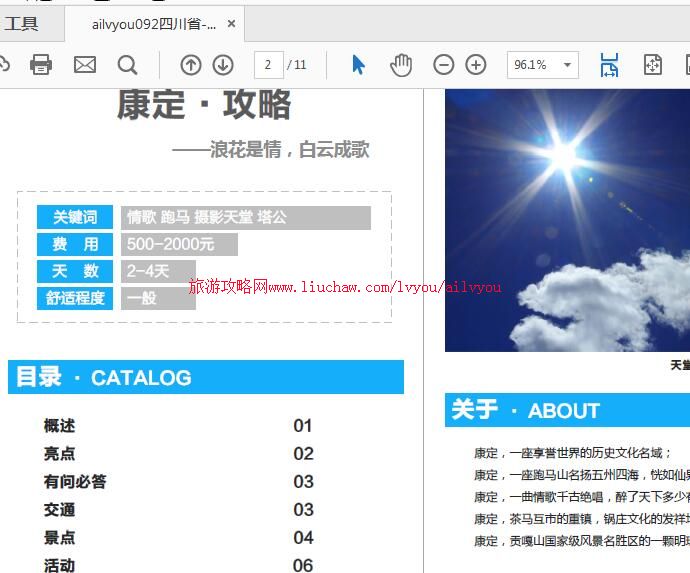Click the 概述 catalog entry
The width and height of the screenshot is (690, 573).
pyautogui.click(x=60, y=426)
